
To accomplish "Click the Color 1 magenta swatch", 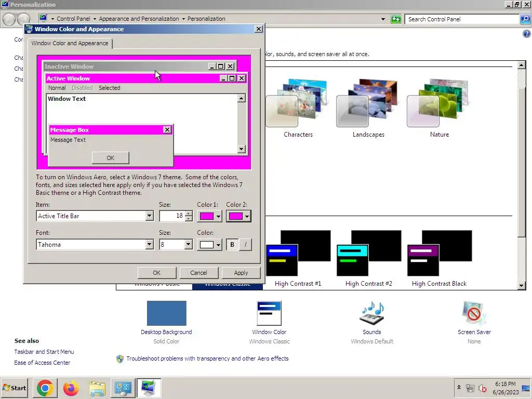I will (207, 216).
